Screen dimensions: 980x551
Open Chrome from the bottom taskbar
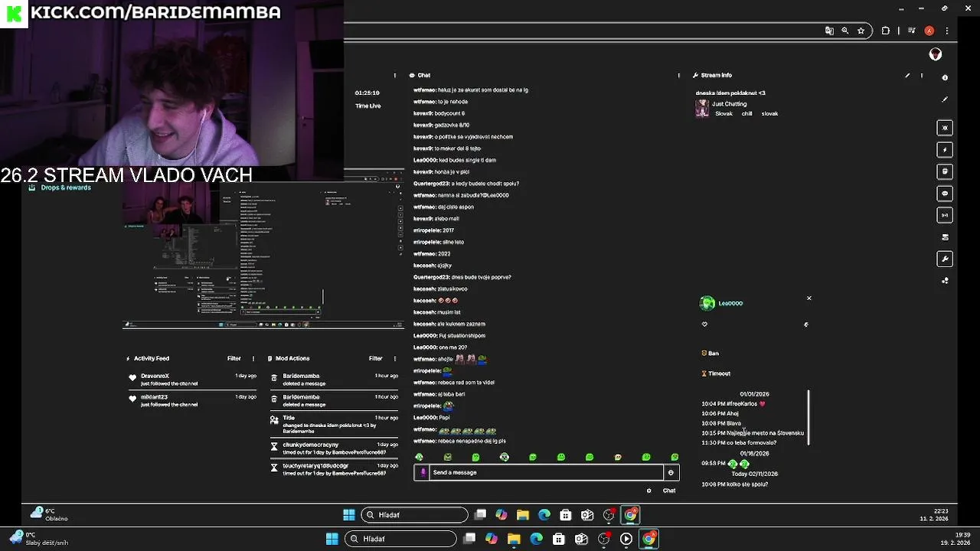coord(648,539)
